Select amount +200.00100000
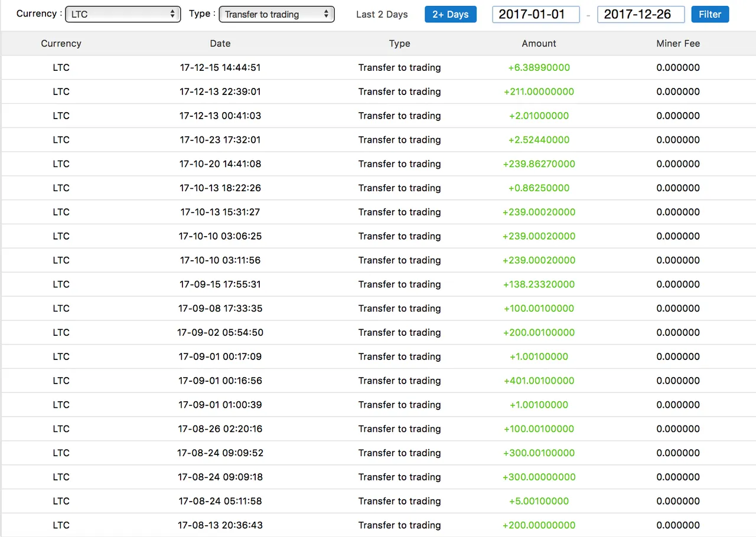 pos(539,333)
